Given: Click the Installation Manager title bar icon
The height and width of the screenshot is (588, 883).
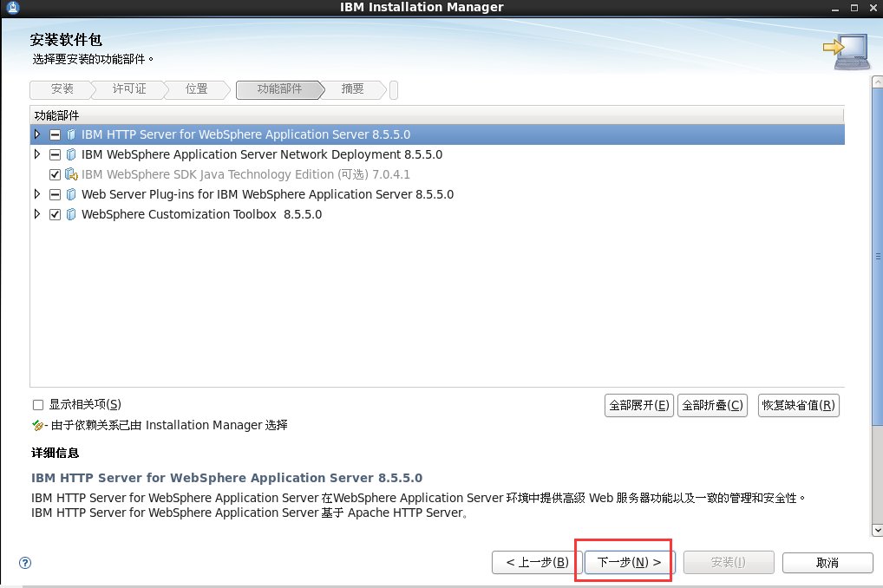Looking at the screenshot, I should [12, 7].
